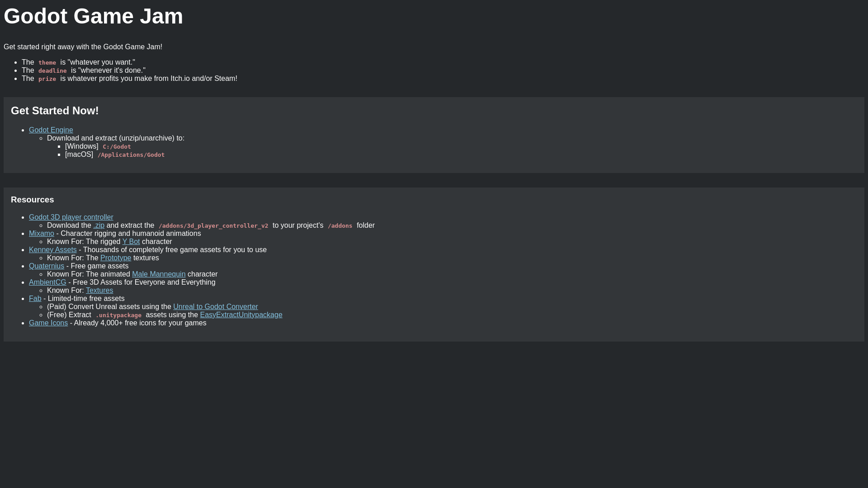Click the 'Get Started Now!' heading
The width and height of the screenshot is (868, 488).
pos(55,111)
